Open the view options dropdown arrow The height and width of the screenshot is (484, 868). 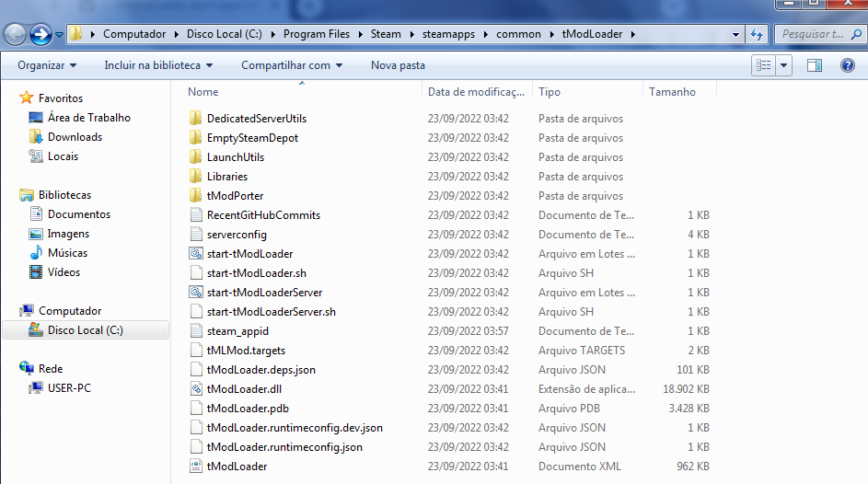point(784,65)
